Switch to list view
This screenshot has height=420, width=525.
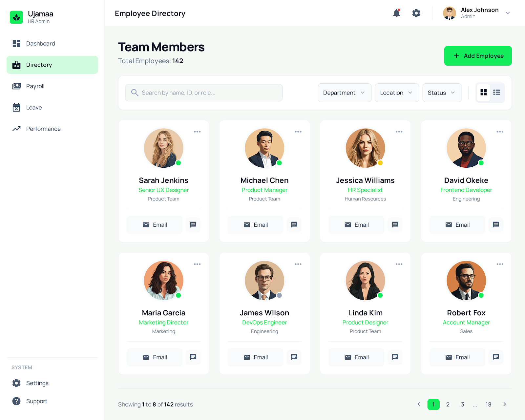click(497, 93)
